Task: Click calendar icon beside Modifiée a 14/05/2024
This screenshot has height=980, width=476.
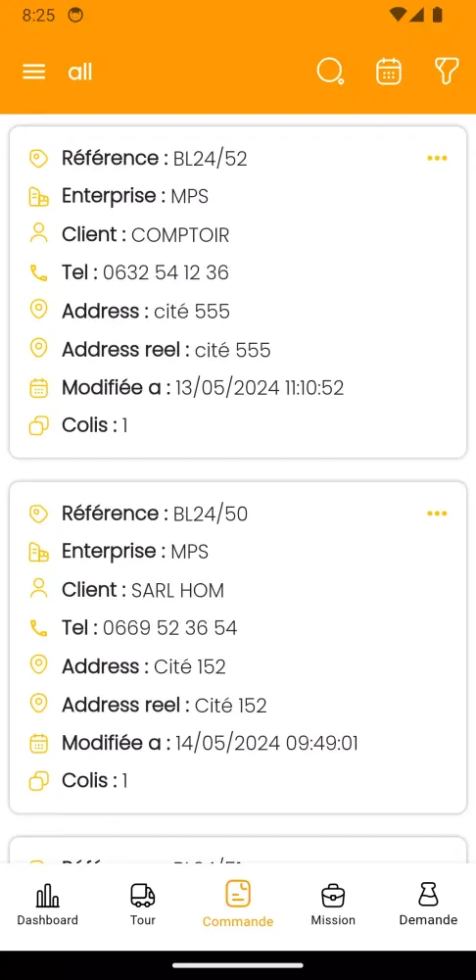Action: (x=39, y=744)
